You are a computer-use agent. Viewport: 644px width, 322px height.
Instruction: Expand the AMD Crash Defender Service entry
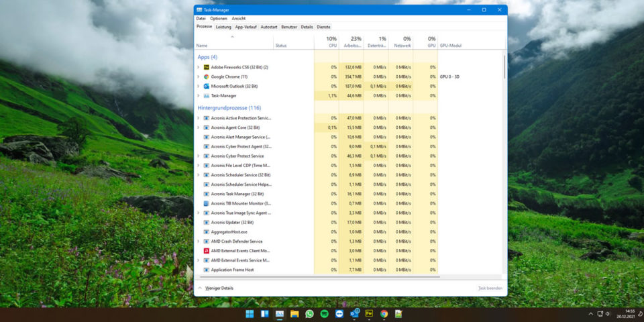click(x=198, y=241)
